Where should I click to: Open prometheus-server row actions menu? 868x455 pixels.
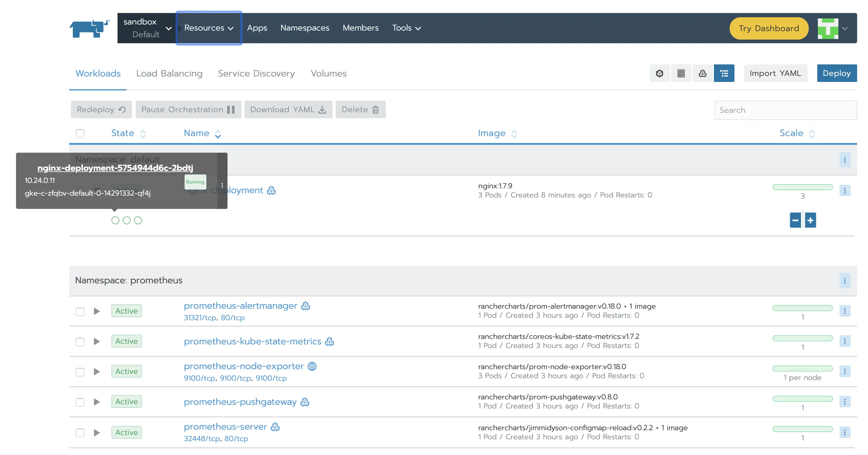[x=844, y=432]
